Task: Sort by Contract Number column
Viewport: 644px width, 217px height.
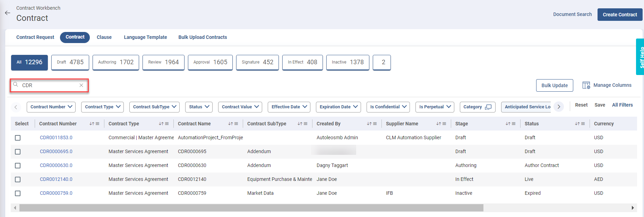Action: pyautogui.click(x=92, y=124)
